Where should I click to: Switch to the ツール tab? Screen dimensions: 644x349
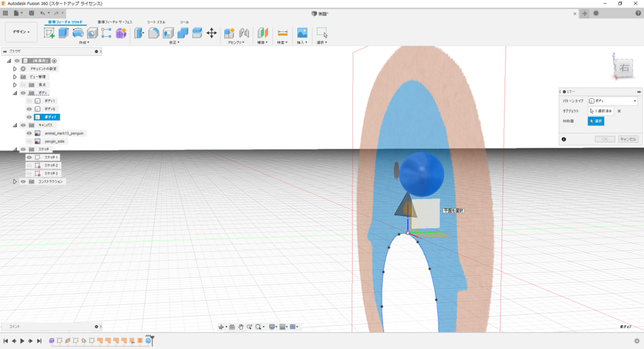point(184,22)
